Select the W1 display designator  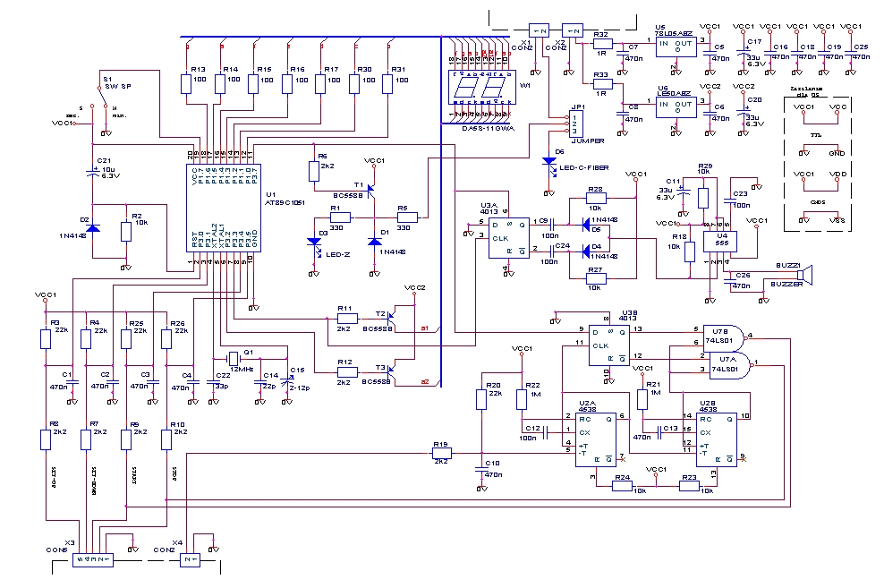(x=525, y=86)
